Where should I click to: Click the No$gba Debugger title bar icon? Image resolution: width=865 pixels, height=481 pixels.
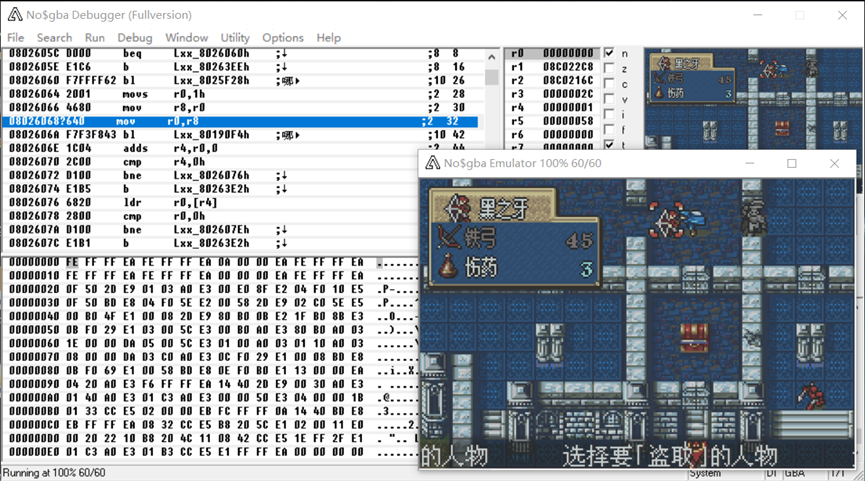click(x=15, y=15)
